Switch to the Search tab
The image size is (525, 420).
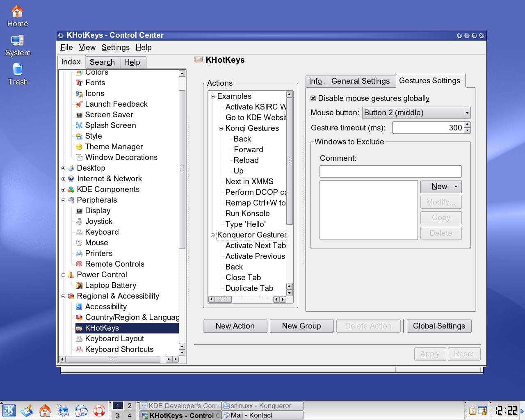102,62
